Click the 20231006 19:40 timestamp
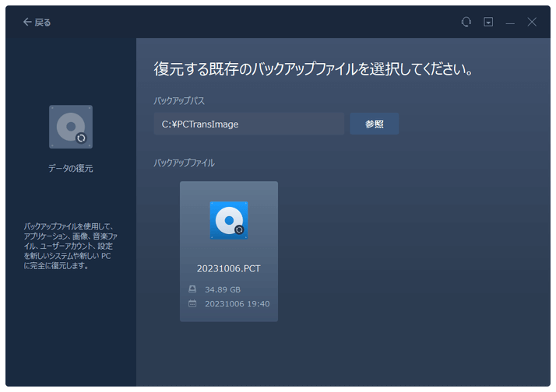 (x=237, y=303)
